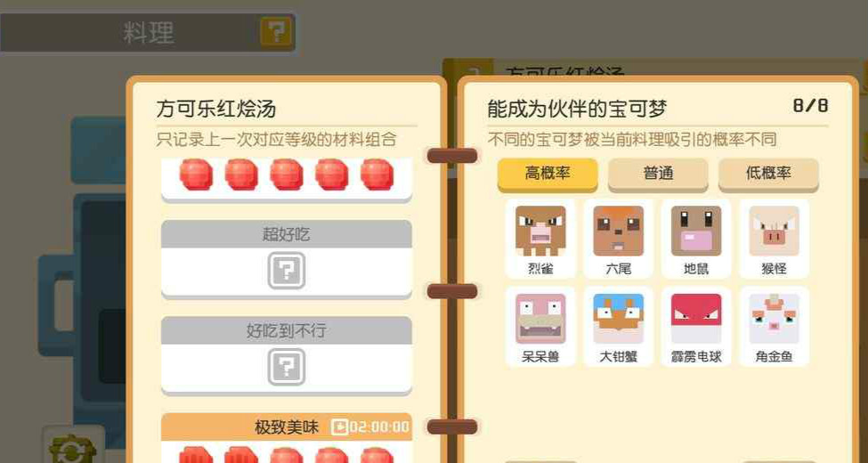
Task: Tap the 02:00:00 video timer icon
Action: [339, 427]
